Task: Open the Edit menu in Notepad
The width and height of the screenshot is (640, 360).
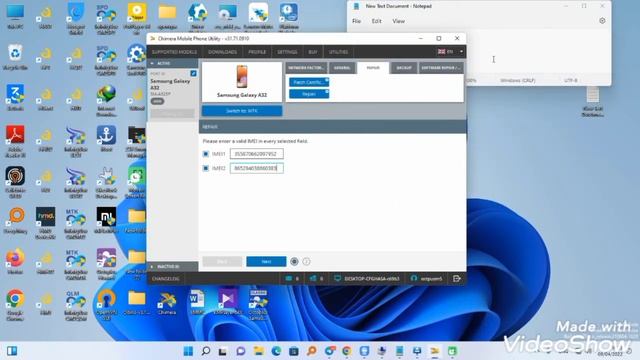Action: coord(376,21)
